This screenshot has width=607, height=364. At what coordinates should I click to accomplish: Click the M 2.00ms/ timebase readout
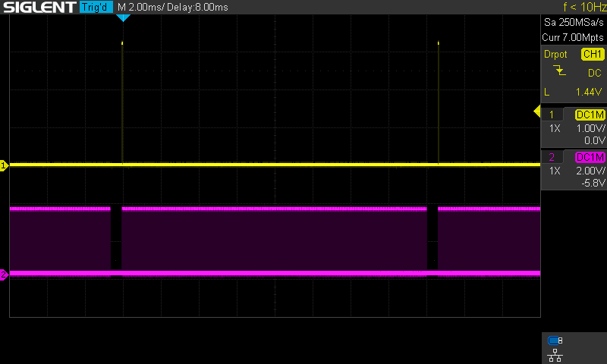[140, 7]
